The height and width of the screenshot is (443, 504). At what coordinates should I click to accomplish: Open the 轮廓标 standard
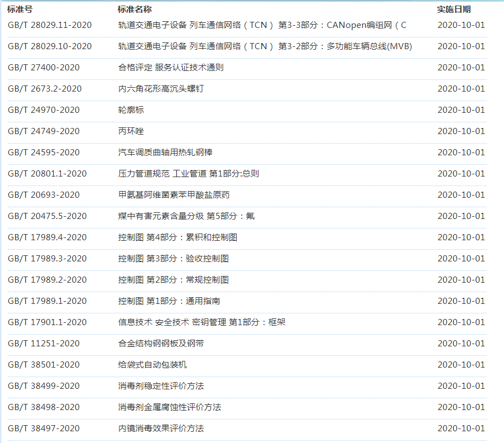coord(131,110)
